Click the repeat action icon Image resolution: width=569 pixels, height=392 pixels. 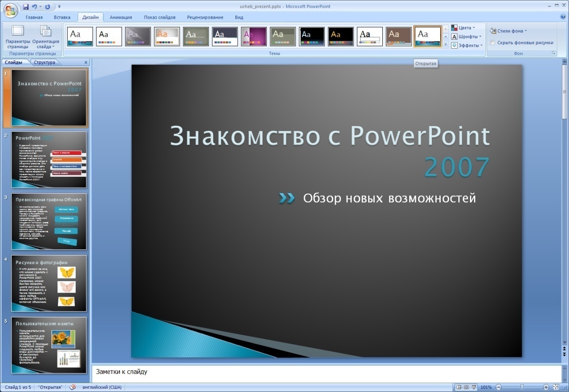[x=47, y=7]
